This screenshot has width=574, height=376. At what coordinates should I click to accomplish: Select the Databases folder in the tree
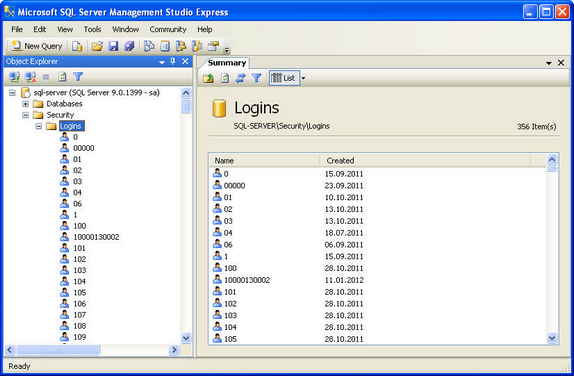point(64,104)
